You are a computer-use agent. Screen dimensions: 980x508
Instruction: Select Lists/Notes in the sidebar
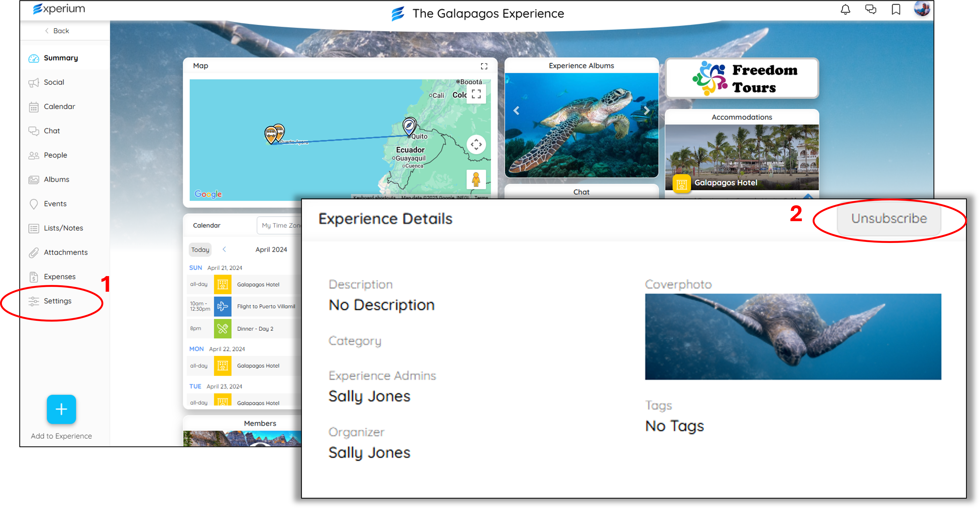[x=63, y=228]
